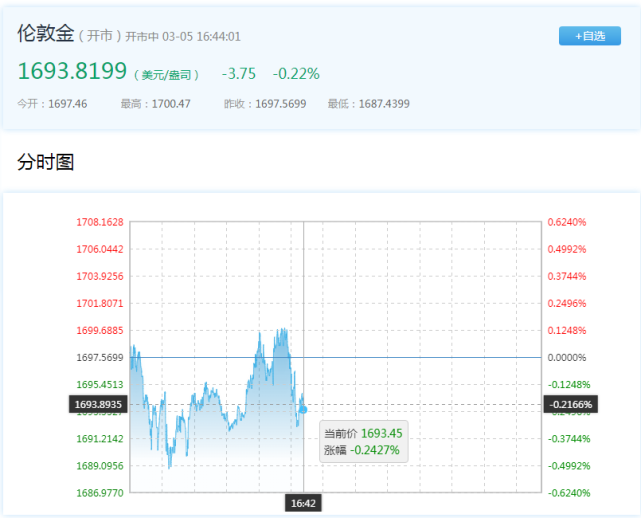This screenshot has height=518, width=641.
Task: Click right axis label 0.0000%
Action: tap(567, 357)
